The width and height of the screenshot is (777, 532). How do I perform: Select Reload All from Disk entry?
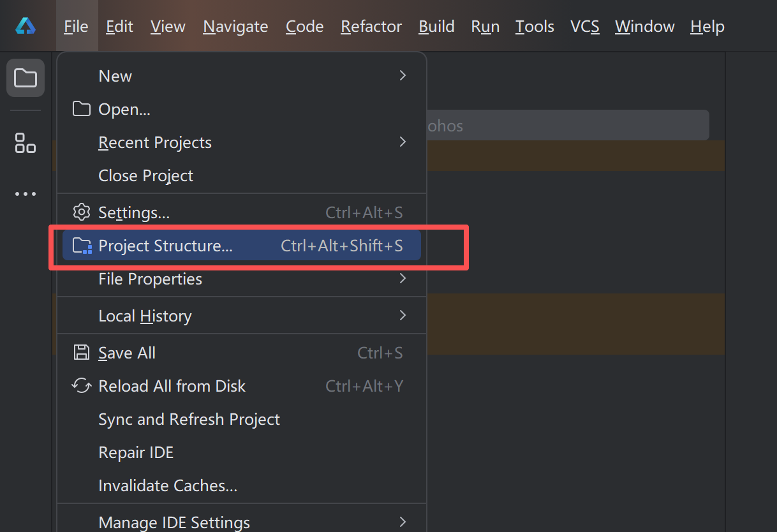[242, 386]
